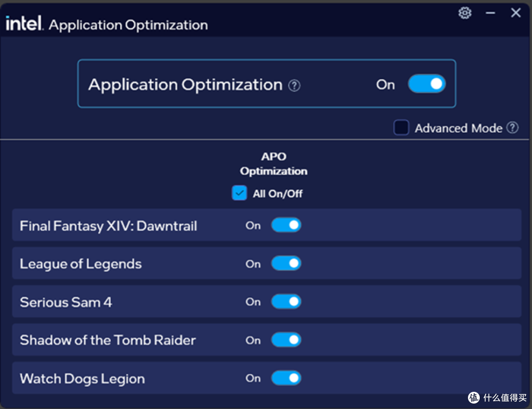The width and height of the screenshot is (532, 409).
Task: Click the Shadow of the Tomb Raider label
Action: pos(107,340)
